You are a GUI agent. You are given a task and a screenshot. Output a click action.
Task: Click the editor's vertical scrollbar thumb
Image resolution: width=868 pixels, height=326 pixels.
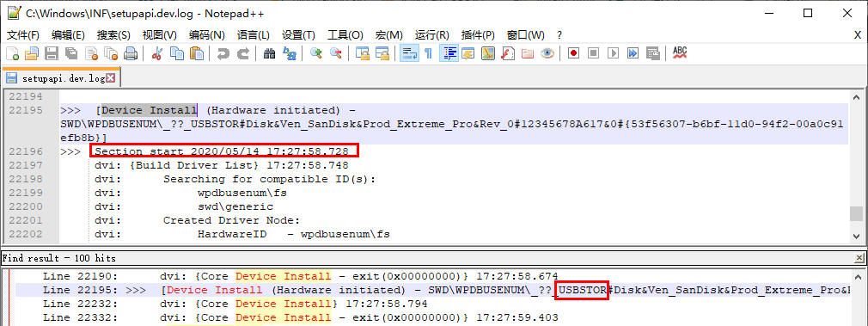[x=856, y=214]
